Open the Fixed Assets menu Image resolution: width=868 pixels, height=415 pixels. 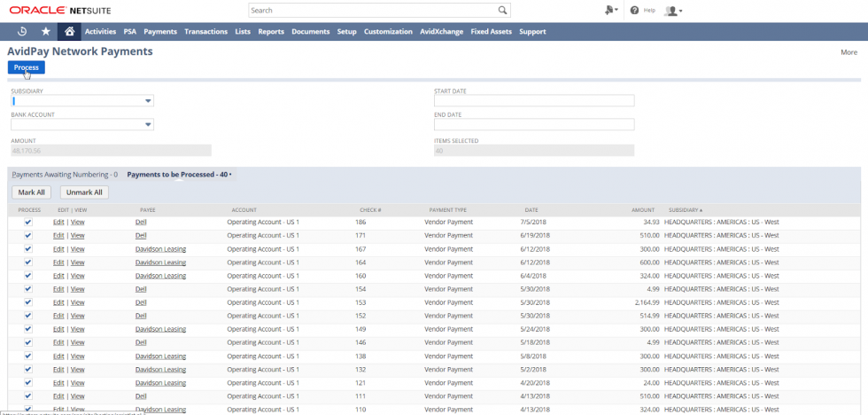(x=491, y=32)
